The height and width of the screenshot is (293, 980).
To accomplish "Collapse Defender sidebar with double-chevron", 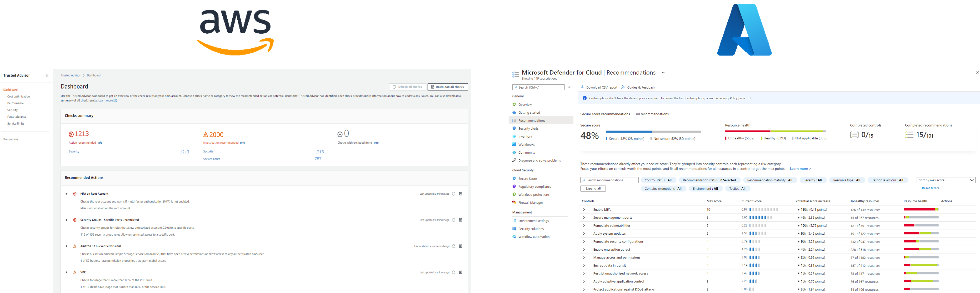I will pyautogui.click(x=570, y=87).
